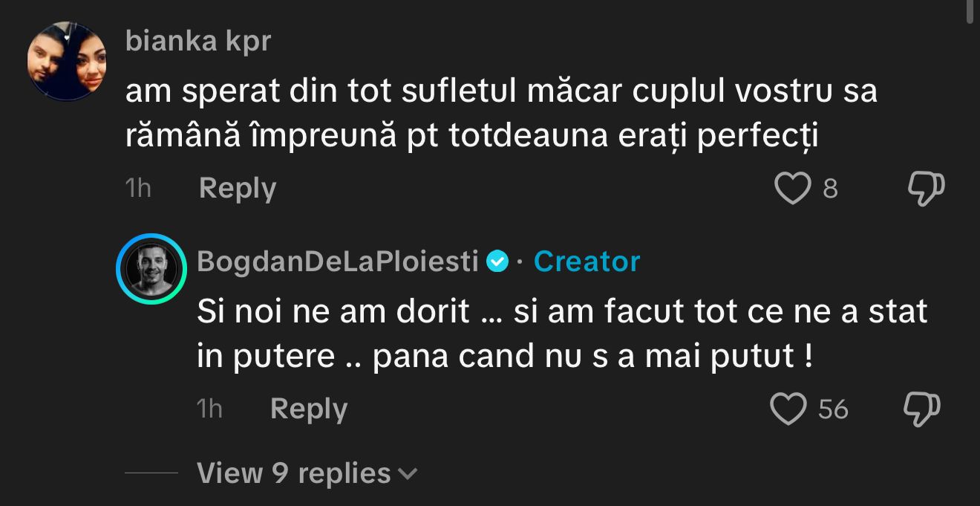Viewport: 980px width, 506px height.
Task: Open the BogdanDeLaPloiesti username link
Action: (x=338, y=262)
